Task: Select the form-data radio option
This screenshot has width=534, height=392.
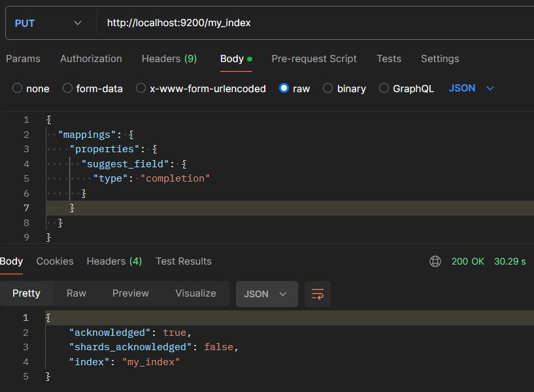Action: click(x=67, y=88)
